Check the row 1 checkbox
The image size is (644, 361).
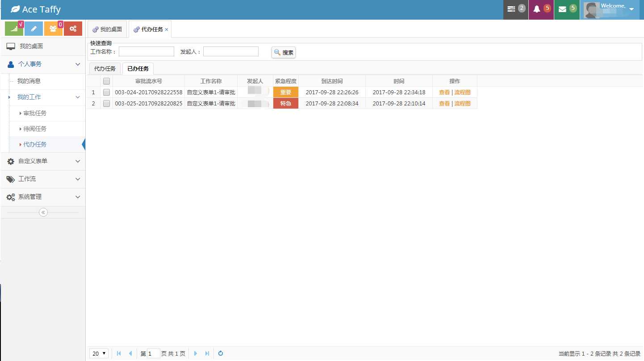tap(106, 92)
